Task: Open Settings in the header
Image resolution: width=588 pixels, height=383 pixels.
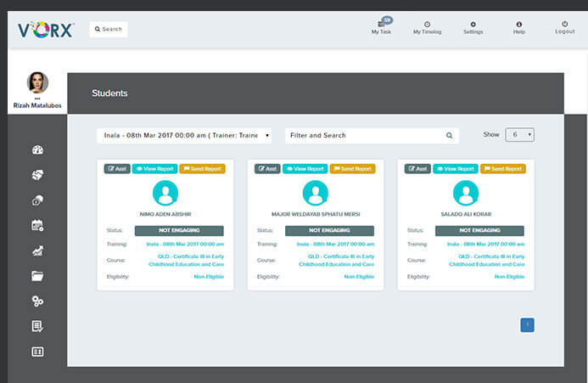Action: tap(473, 28)
